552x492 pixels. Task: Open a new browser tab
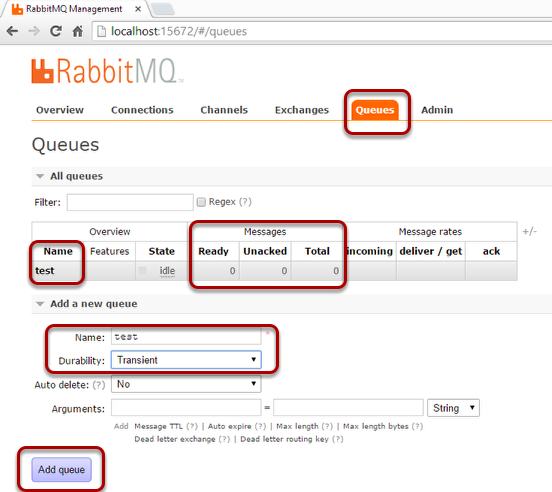coord(163,9)
